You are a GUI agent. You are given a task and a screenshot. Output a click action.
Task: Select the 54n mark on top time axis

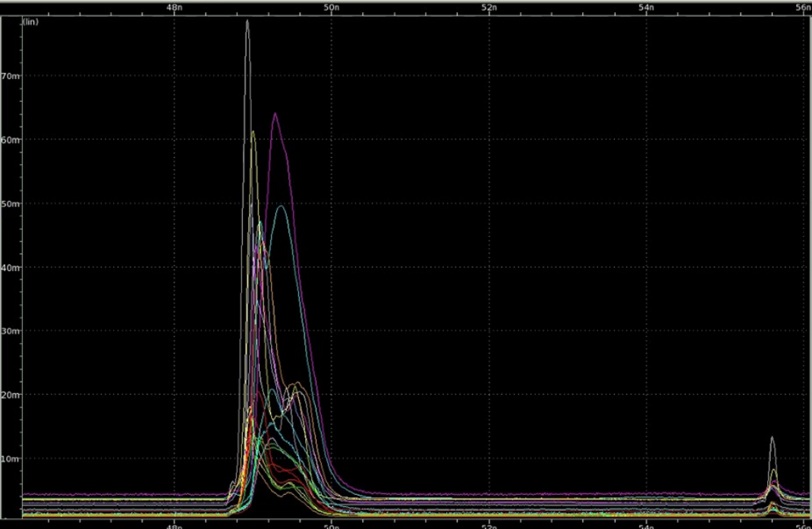(646, 8)
